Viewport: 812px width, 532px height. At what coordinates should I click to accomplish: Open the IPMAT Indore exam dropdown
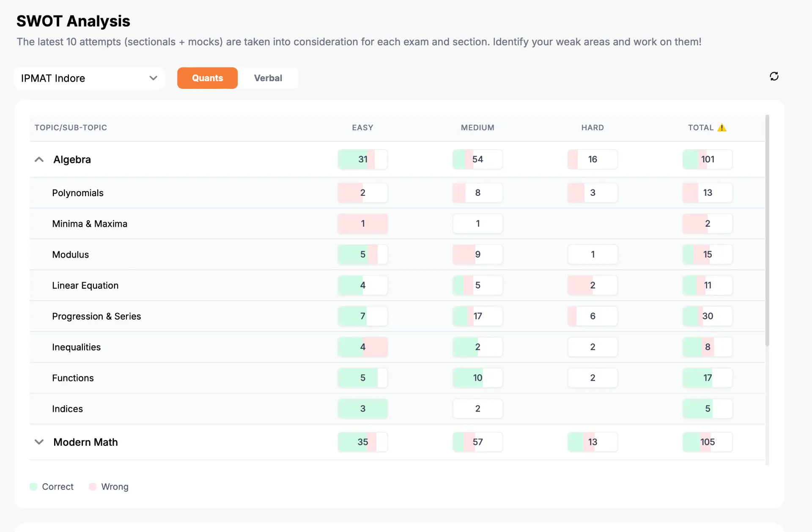89,78
